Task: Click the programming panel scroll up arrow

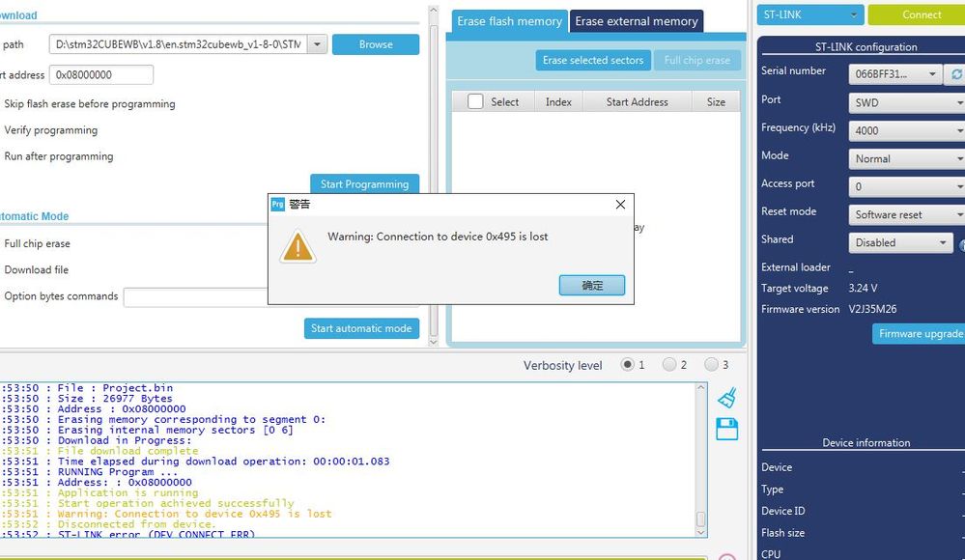Action: (434, 11)
